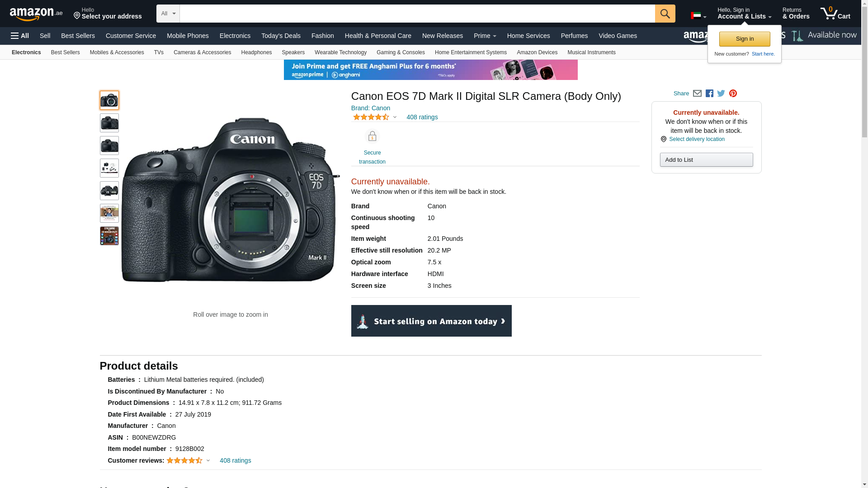868x488 pixels.
Task: Click the Add to List button
Action: point(706,160)
